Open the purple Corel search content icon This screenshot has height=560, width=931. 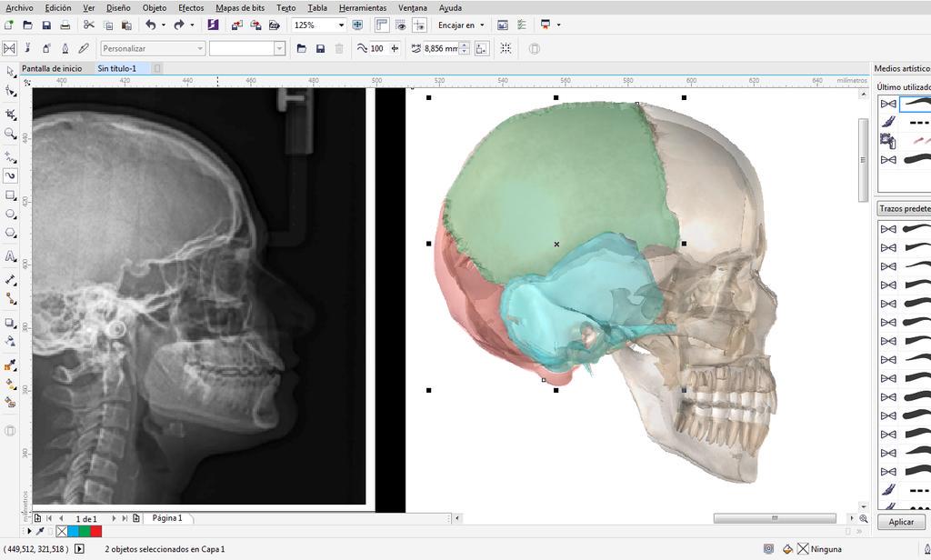[213, 25]
